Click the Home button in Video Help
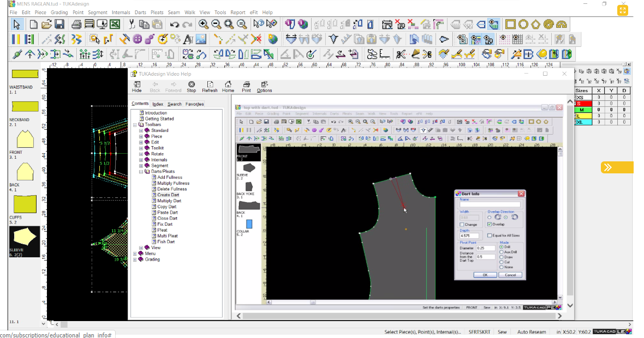This screenshot has width=644, height=338. pyautogui.click(x=228, y=87)
